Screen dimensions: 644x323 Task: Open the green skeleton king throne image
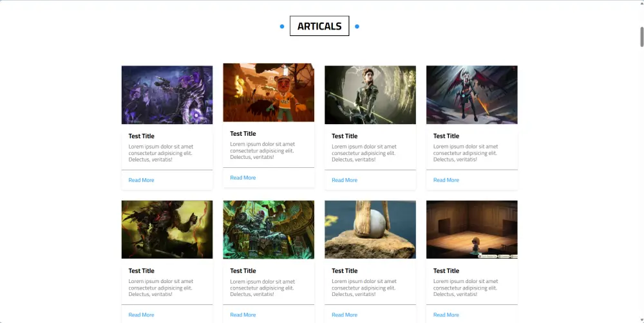[x=269, y=230]
